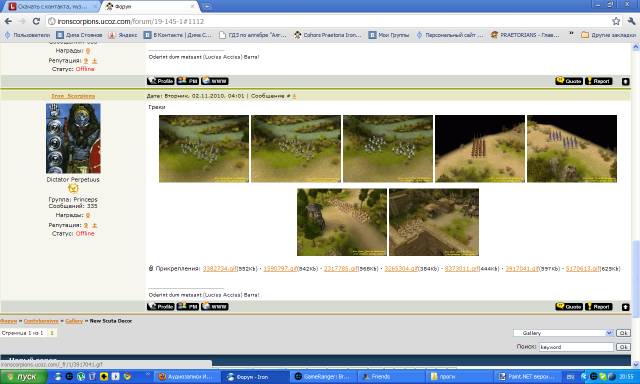Click Report button on upper post
This screenshot has width=640, height=384.
click(x=599, y=81)
